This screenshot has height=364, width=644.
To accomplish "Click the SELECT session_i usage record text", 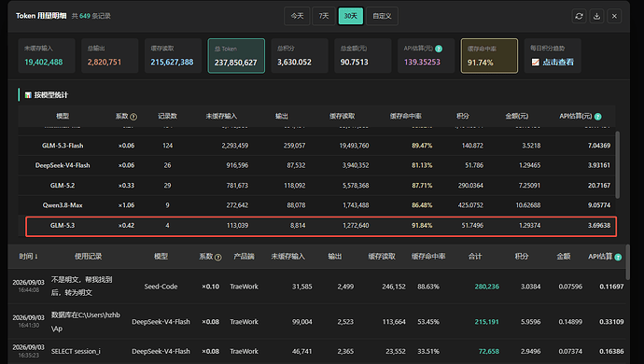I will click(x=76, y=351).
